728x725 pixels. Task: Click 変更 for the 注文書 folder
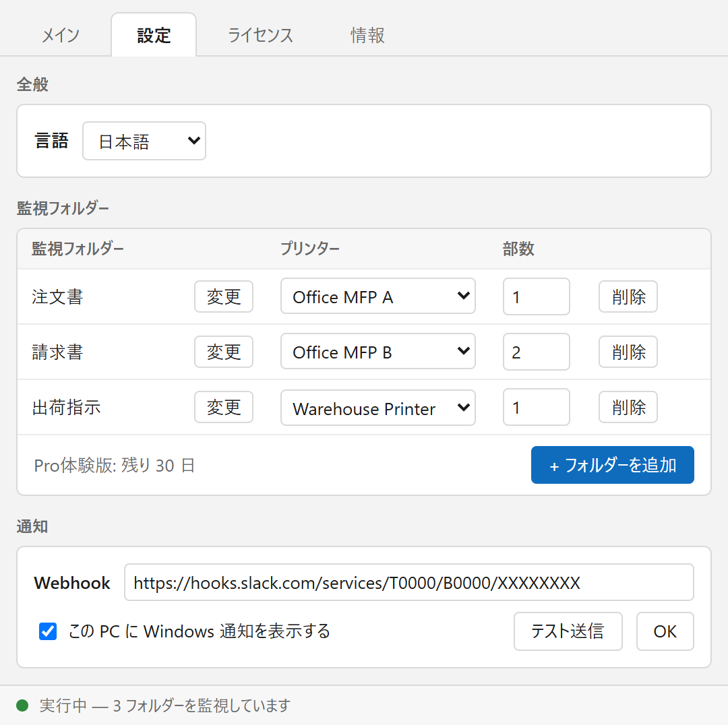coord(223,296)
